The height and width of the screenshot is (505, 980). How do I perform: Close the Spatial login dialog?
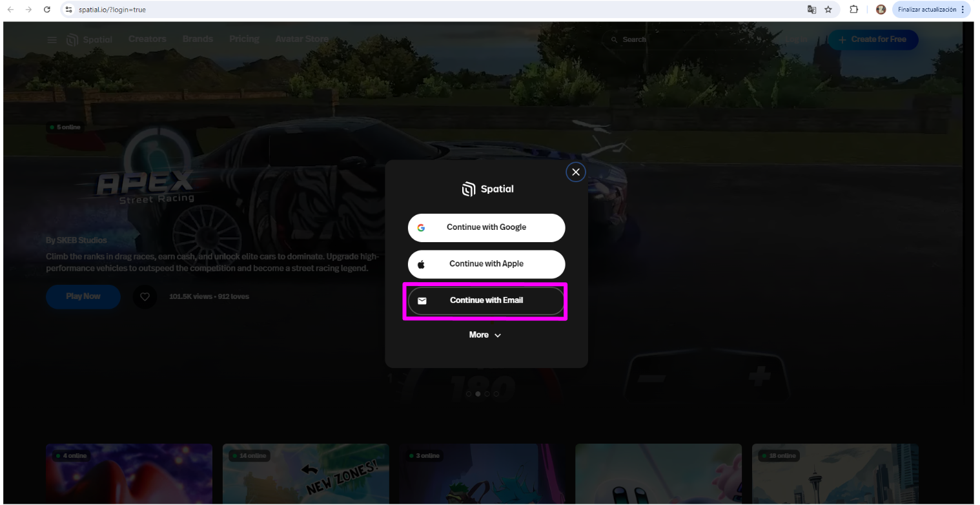point(576,172)
